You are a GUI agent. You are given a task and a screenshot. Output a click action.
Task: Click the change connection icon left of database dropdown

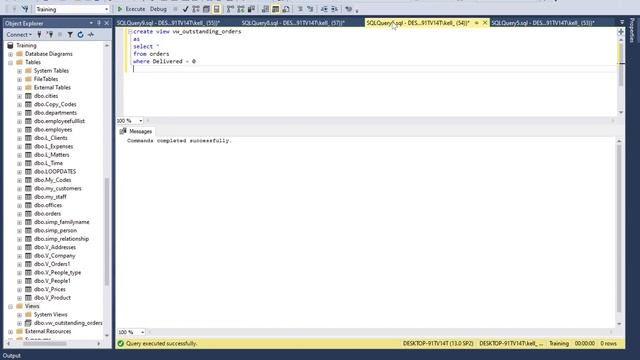(25, 9)
